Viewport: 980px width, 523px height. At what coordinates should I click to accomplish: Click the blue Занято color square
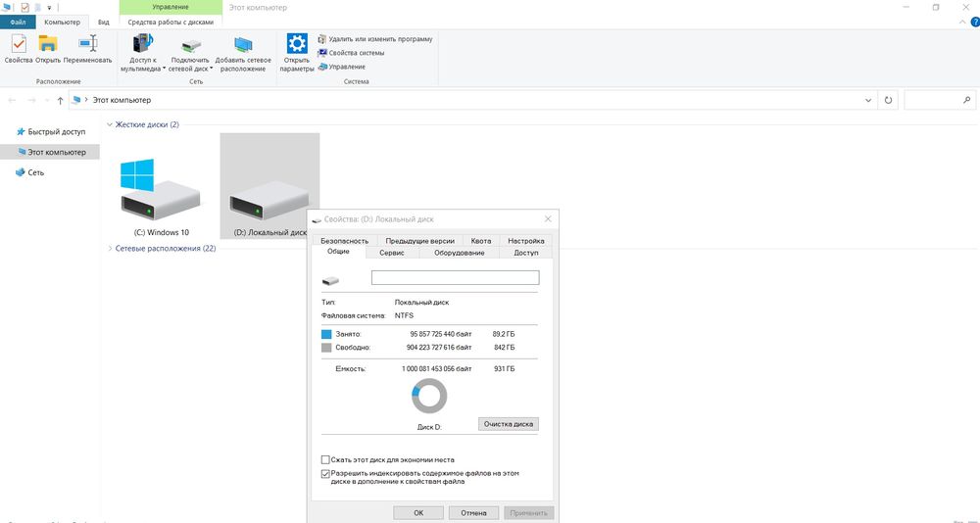[x=326, y=334]
